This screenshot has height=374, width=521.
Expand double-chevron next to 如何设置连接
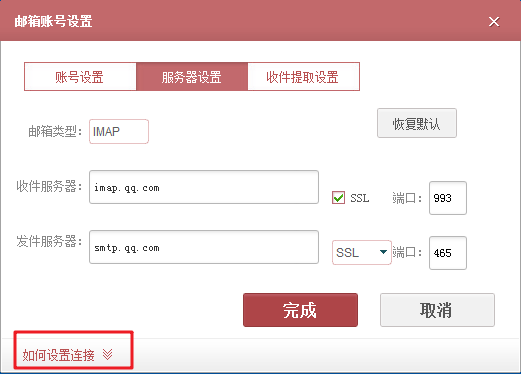click(x=107, y=355)
